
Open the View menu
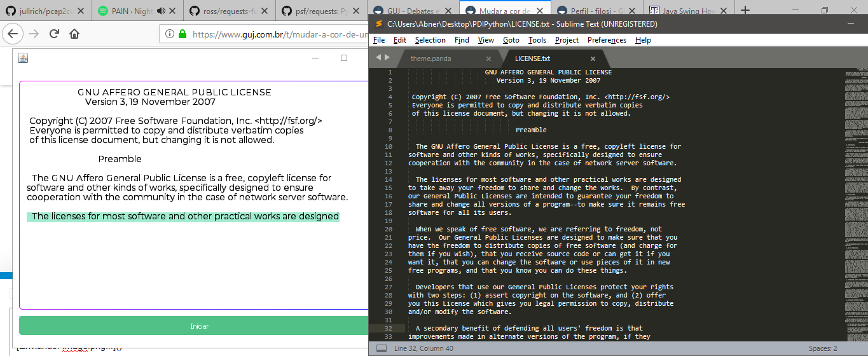pyautogui.click(x=486, y=40)
